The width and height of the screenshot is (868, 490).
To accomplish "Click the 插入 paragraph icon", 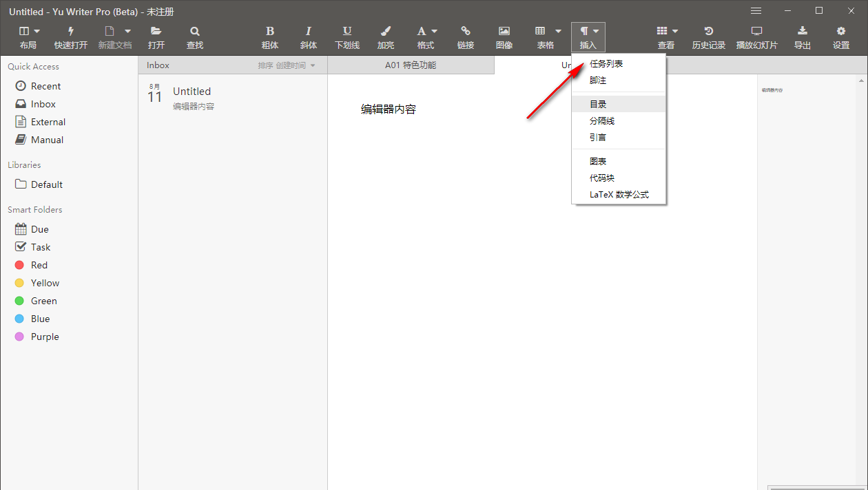I will (584, 31).
